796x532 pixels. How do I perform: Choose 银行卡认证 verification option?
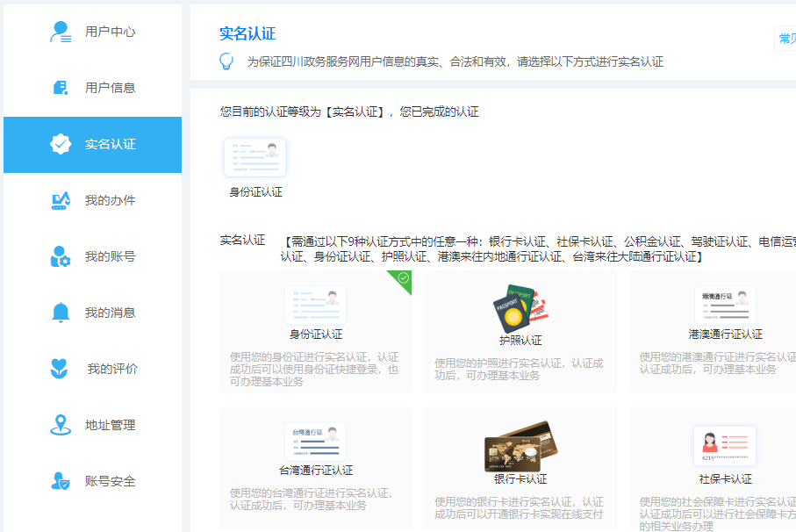pyautogui.click(x=520, y=467)
